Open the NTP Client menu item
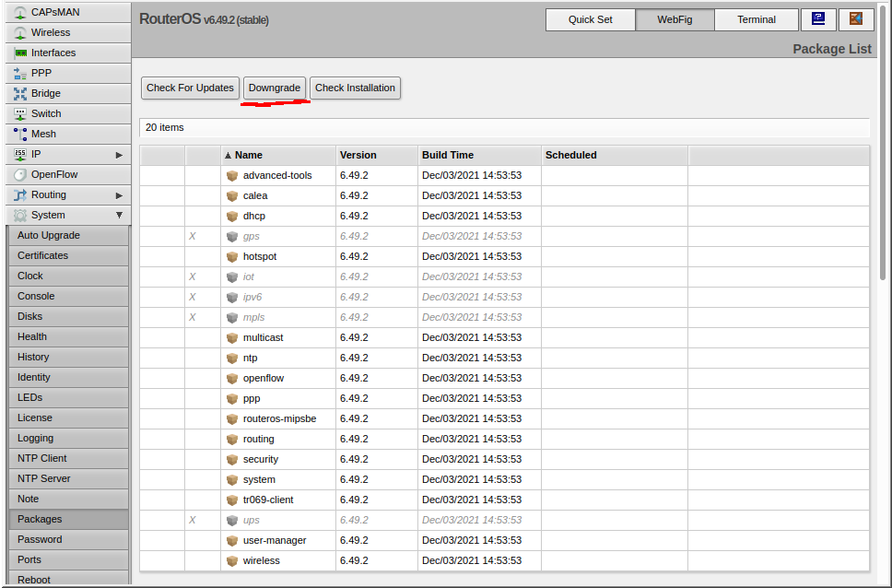Screen dimensions: 892x588 pos(69,459)
